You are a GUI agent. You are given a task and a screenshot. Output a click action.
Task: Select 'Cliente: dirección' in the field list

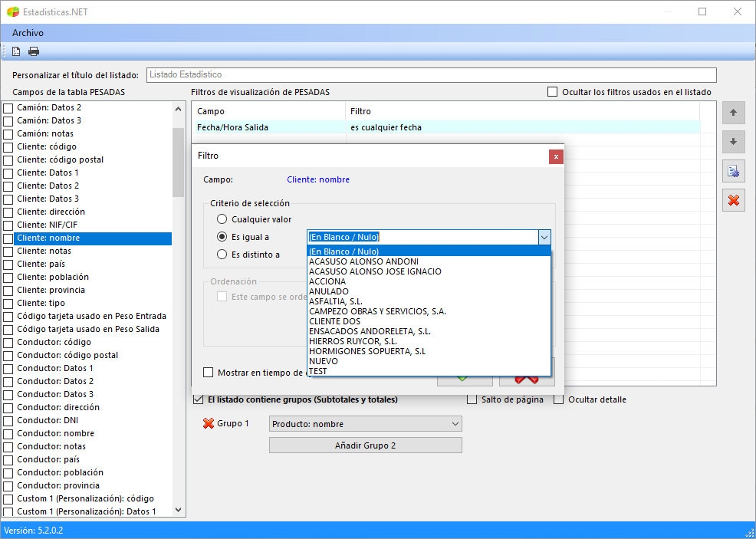[51, 212]
